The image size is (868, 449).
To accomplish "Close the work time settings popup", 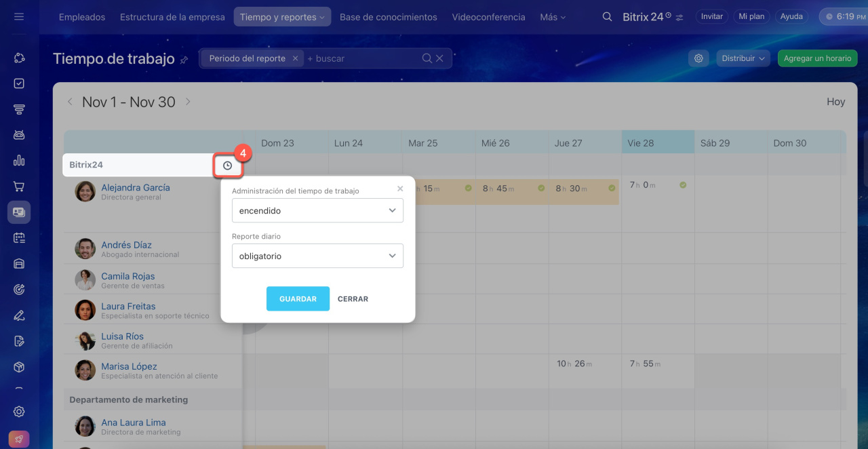I will (400, 189).
